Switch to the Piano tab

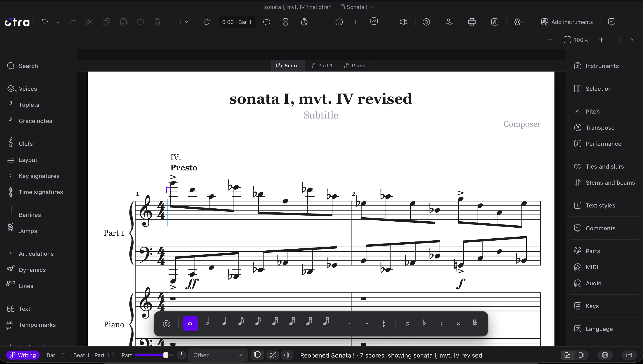coord(355,66)
